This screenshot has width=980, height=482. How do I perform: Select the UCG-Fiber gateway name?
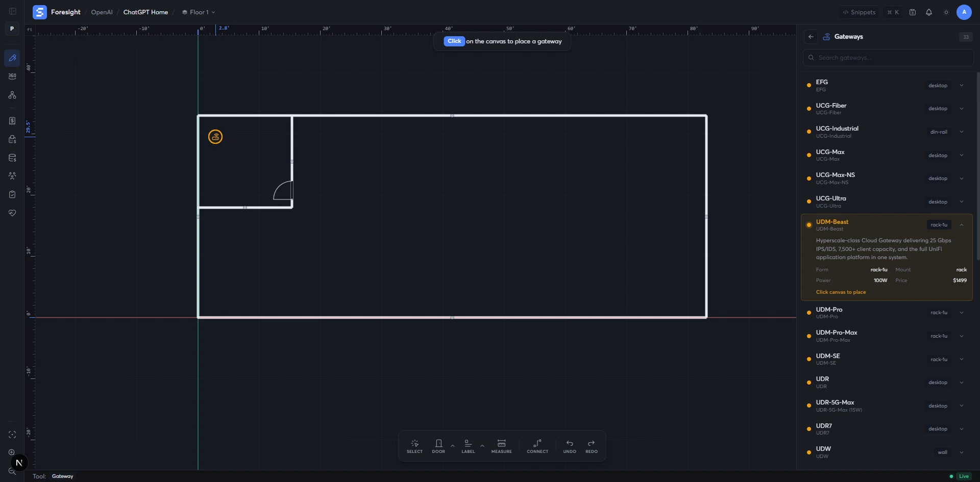831,106
